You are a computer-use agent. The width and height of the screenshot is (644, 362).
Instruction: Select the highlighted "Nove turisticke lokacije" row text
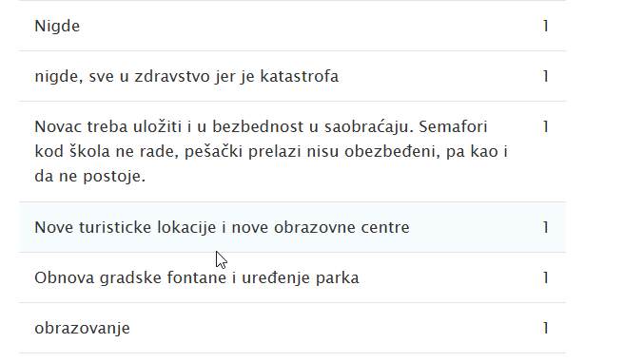coord(222,227)
